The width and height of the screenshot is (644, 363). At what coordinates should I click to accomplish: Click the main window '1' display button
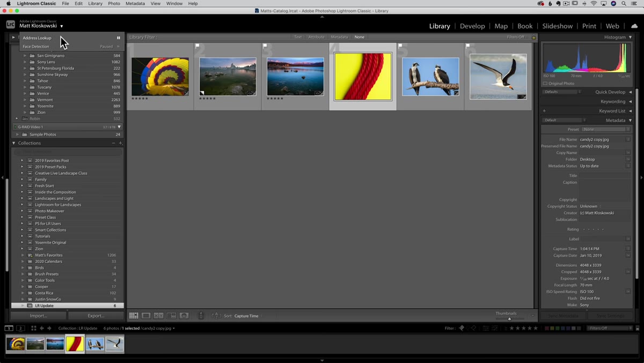point(9,328)
